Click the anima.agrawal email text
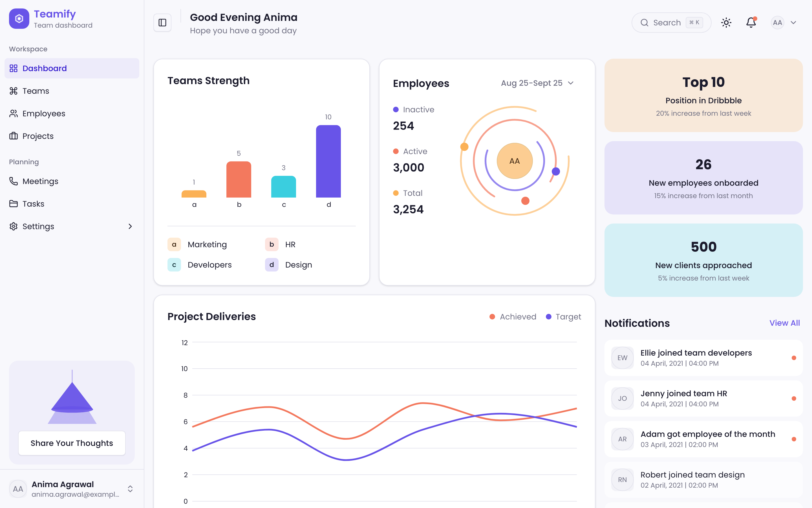This screenshot has height=508, width=812. 76,494
